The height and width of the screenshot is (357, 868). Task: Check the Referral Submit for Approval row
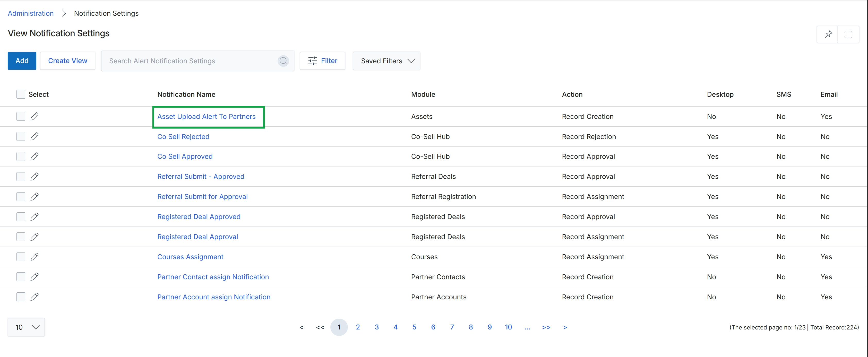coord(21,197)
